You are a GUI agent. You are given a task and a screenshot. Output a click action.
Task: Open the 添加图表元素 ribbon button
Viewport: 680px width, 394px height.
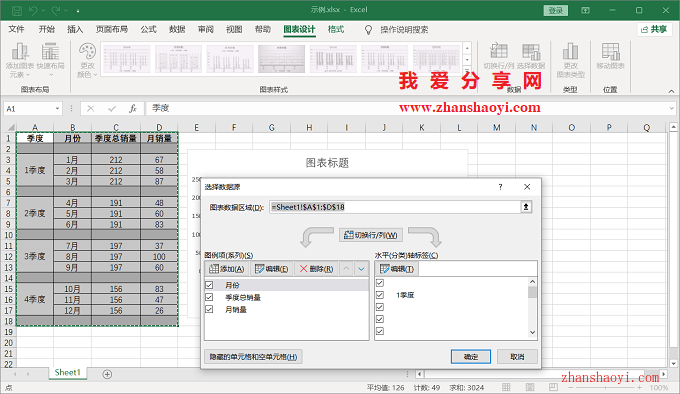(x=20, y=60)
